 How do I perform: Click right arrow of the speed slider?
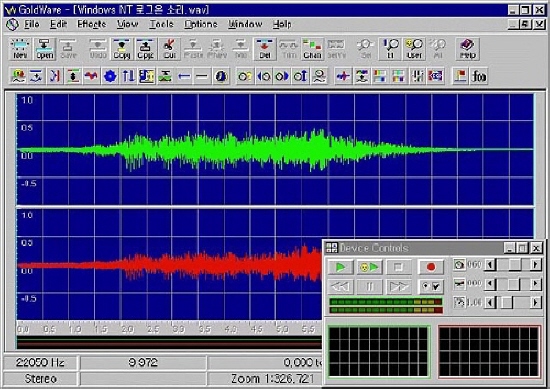[x=535, y=302]
